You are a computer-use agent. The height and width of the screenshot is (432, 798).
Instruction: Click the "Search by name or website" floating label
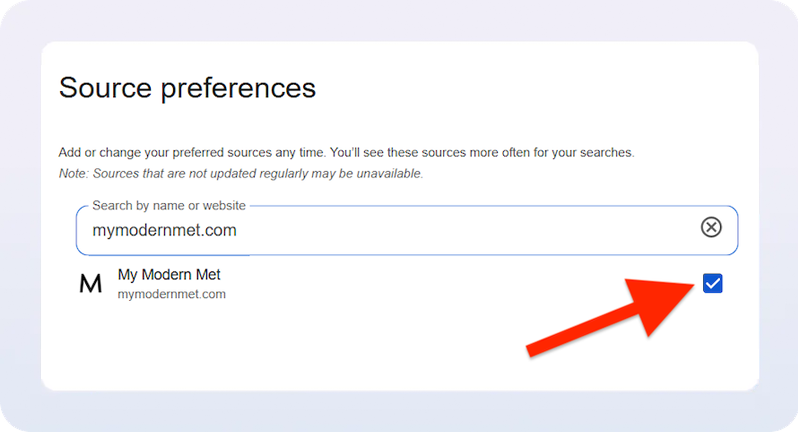pos(168,206)
